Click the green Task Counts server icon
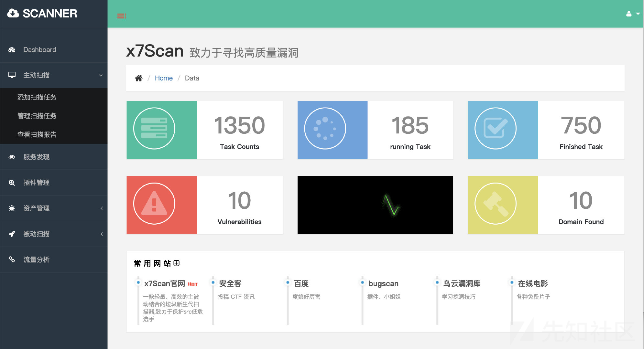 click(x=154, y=129)
